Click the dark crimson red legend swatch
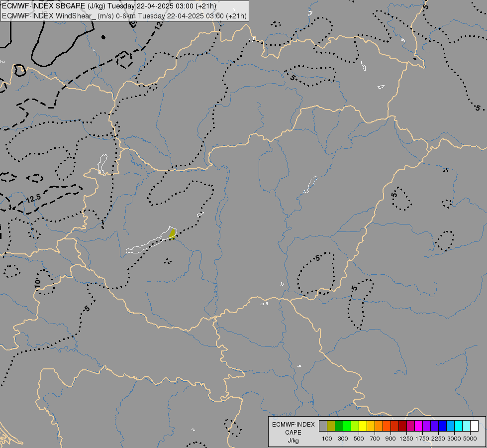 click(402, 426)
